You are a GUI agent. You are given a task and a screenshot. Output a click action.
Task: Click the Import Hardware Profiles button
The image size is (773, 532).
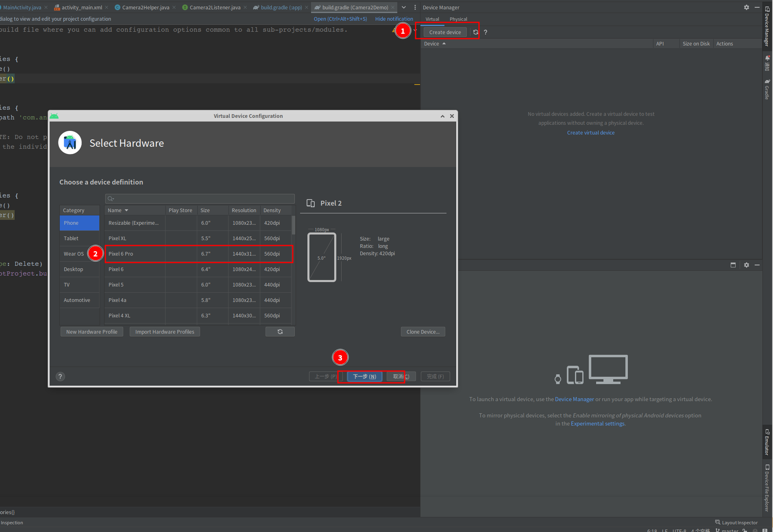165,332
